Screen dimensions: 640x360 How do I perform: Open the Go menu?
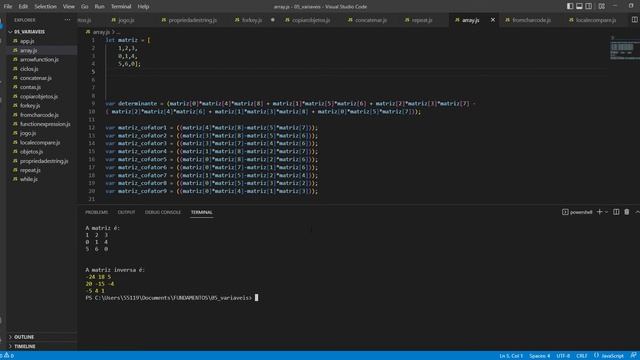(x=84, y=6)
